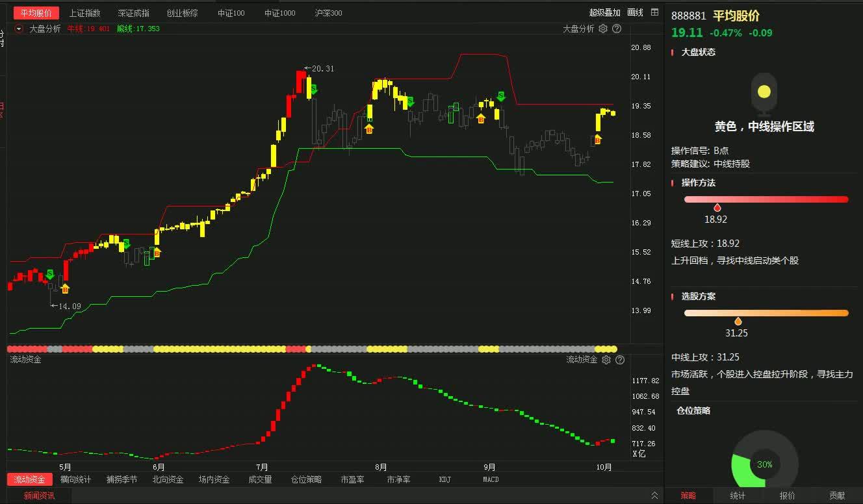Select 成交量 indicator tab
Image resolution: width=863 pixels, height=504 pixels.
(260, 479)
